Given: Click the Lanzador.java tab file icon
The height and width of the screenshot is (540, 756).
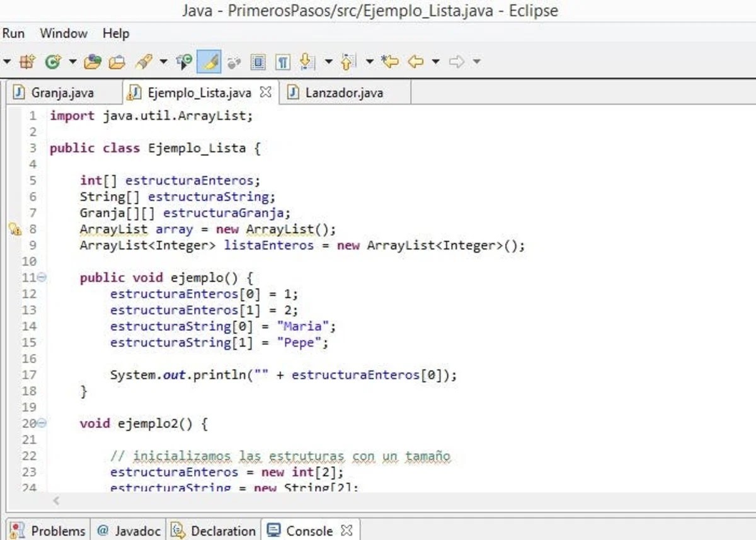Looking at the screenshot, I should coord(293,93).
